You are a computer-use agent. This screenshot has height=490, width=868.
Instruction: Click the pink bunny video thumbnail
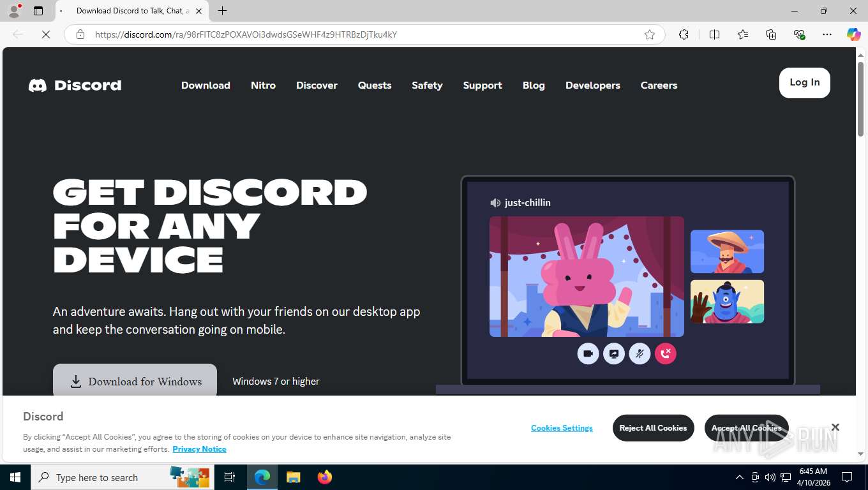pyautogui.click(x=587, y=276)
